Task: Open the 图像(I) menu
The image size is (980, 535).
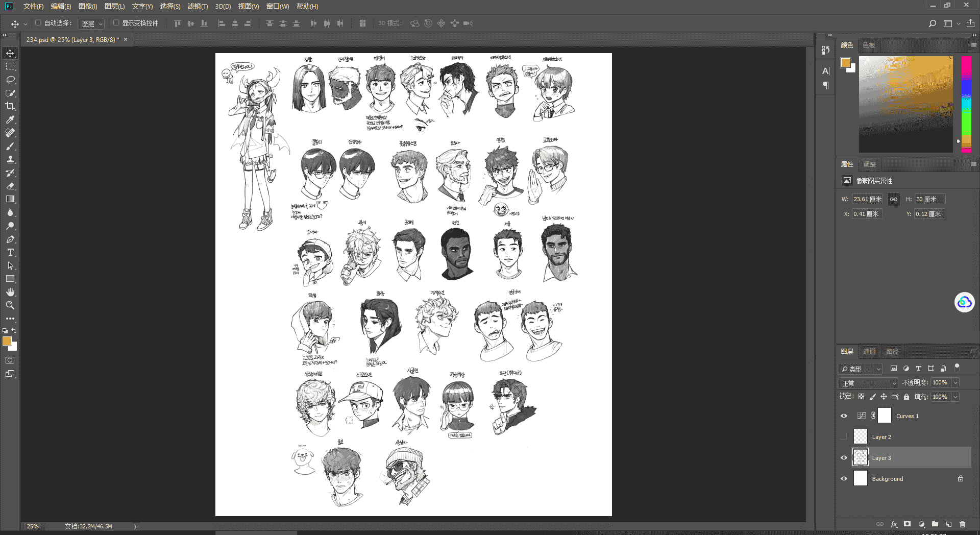Action: 88,6
